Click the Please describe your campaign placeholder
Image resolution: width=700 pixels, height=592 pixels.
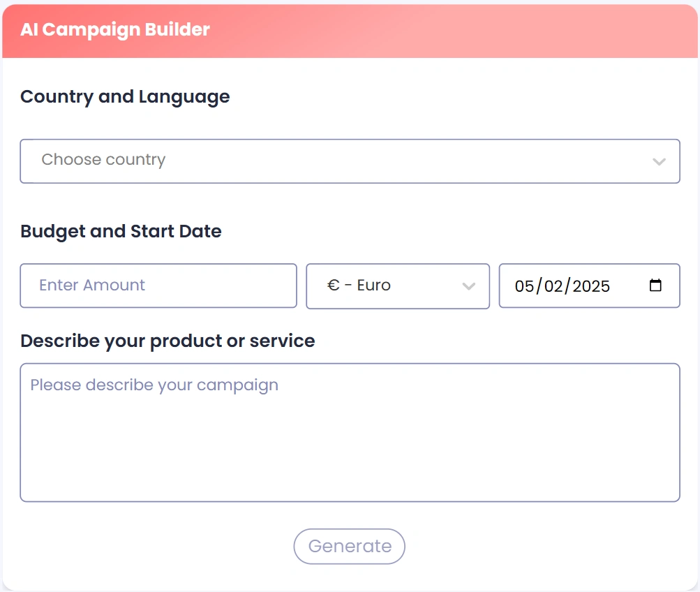pos(154,385)
